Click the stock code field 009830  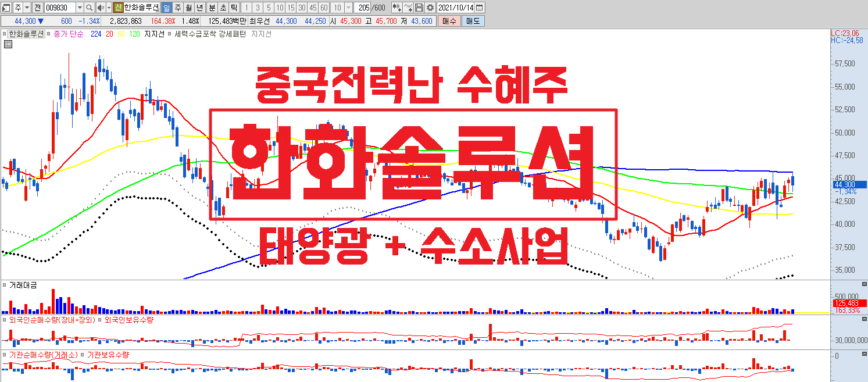click(x=60, y=8)
